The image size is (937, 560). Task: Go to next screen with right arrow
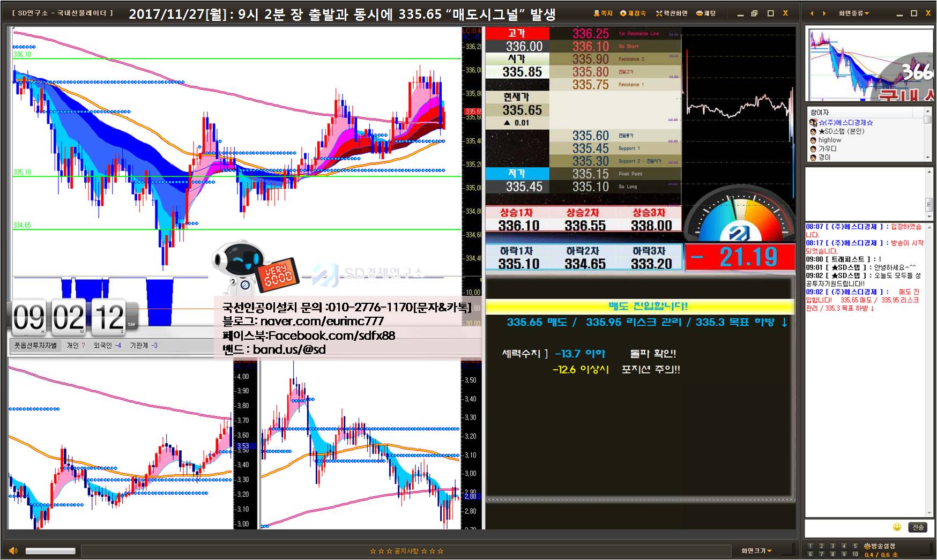824,13
